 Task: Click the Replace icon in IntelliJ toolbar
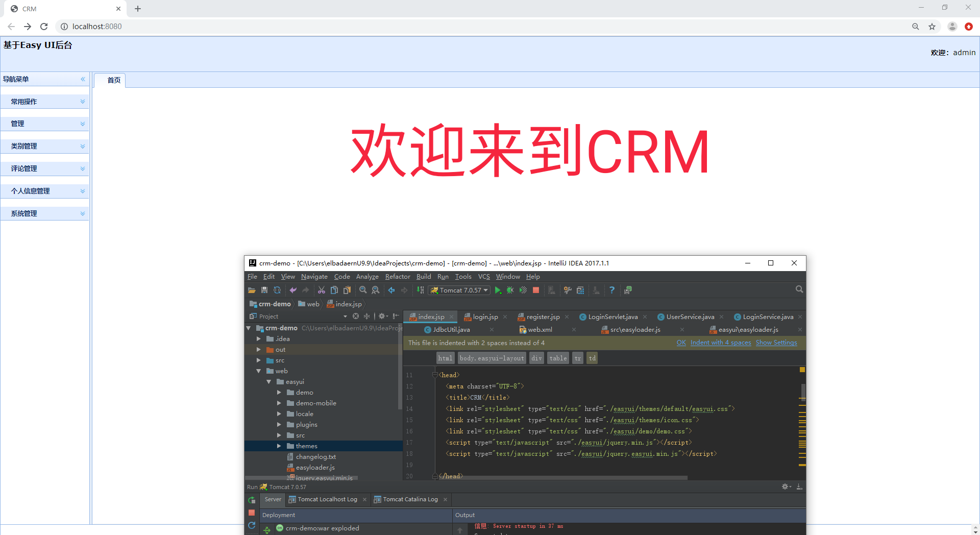click(376, 290)
